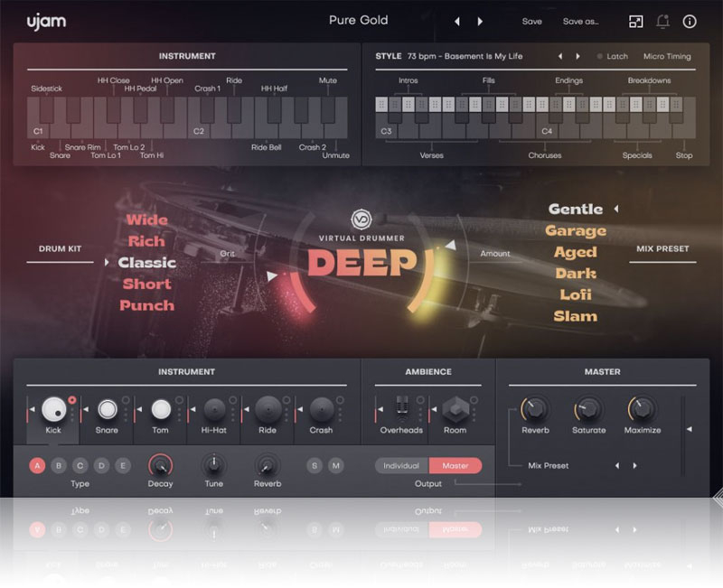Advance to next Mix Preset arrow
This screenshot has width=723, height=588.
[x=634, y=466]
